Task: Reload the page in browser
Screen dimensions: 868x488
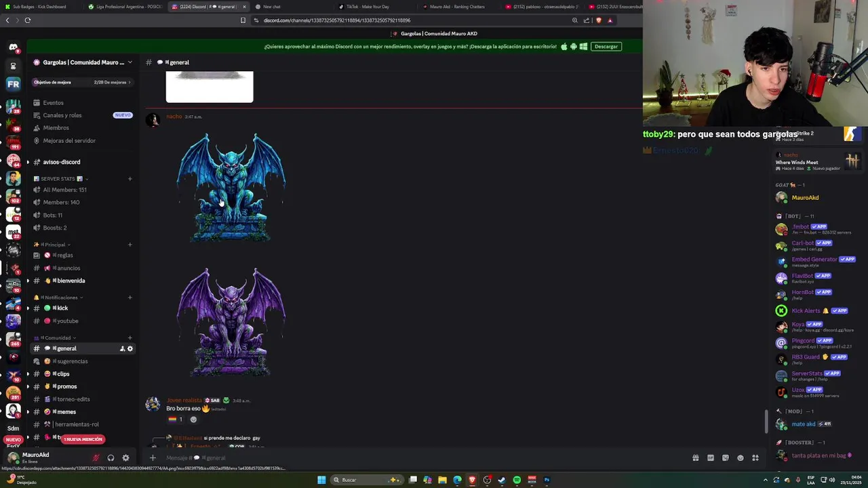Action: 27,20
